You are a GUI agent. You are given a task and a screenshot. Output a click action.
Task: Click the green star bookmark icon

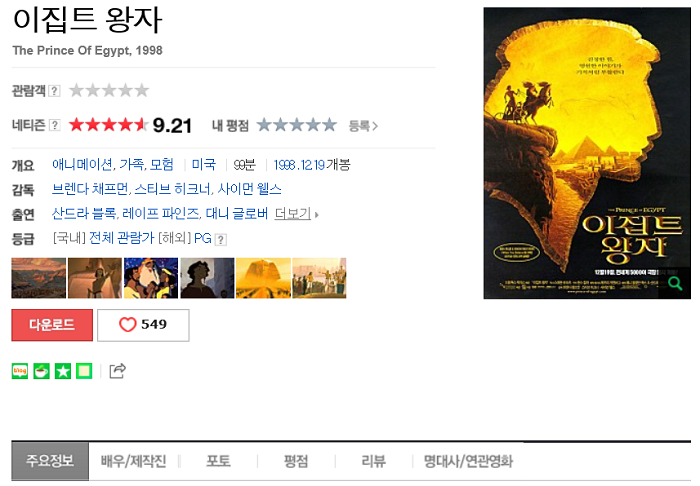(62, 371)
